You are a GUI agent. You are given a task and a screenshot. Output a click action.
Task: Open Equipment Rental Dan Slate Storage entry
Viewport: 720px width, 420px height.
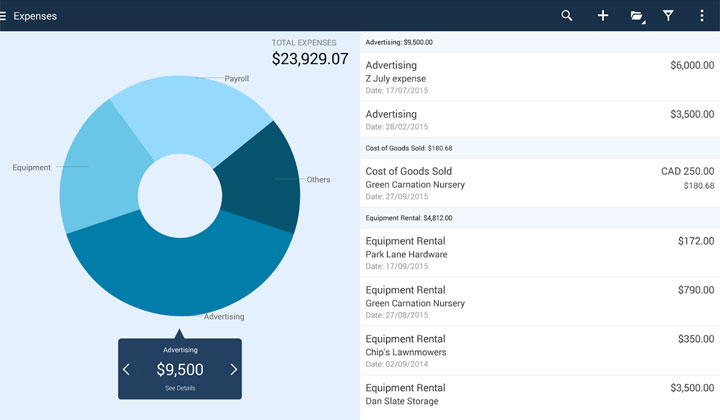coord(540,398)
